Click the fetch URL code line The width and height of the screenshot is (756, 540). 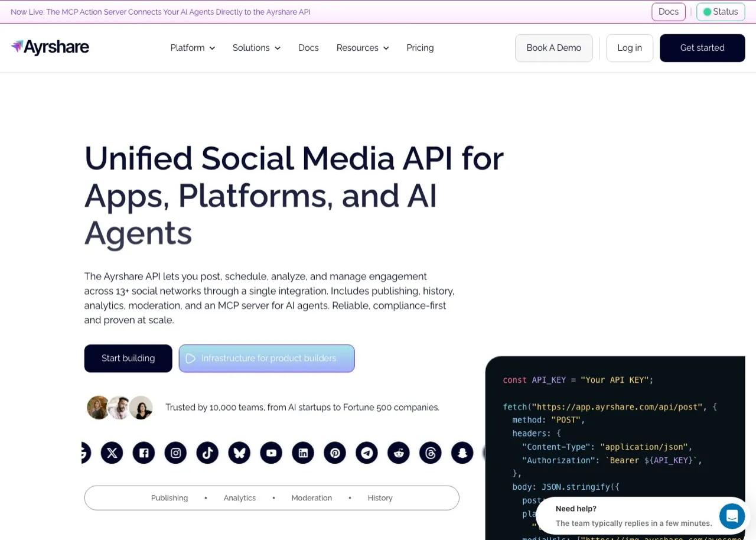pyautogui.click(x=610, y=407)
